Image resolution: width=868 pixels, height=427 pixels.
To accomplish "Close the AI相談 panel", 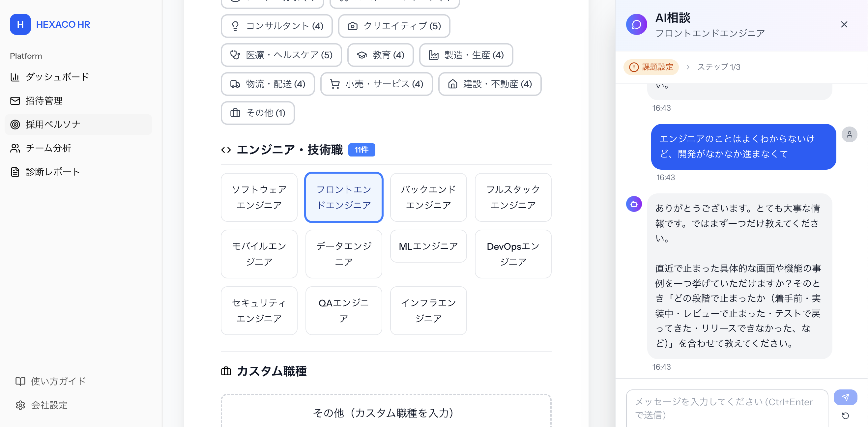I will pyautogui.click(x=844, y=24).
